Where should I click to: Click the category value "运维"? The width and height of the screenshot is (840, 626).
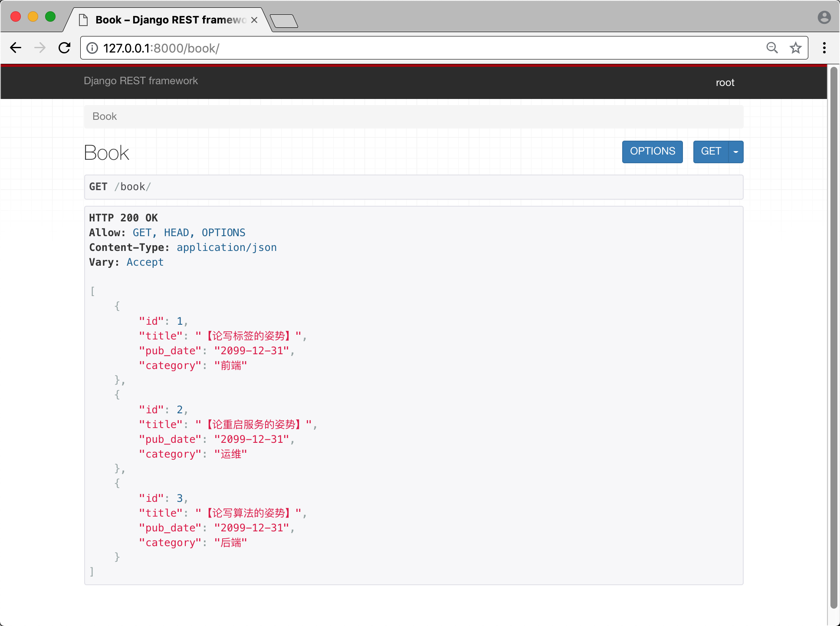pos(230,454)
